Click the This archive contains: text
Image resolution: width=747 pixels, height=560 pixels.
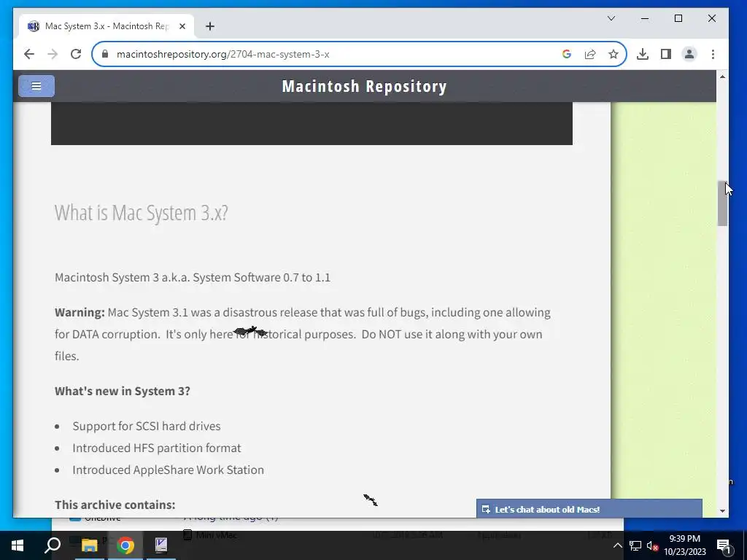(x=115, y=505)
